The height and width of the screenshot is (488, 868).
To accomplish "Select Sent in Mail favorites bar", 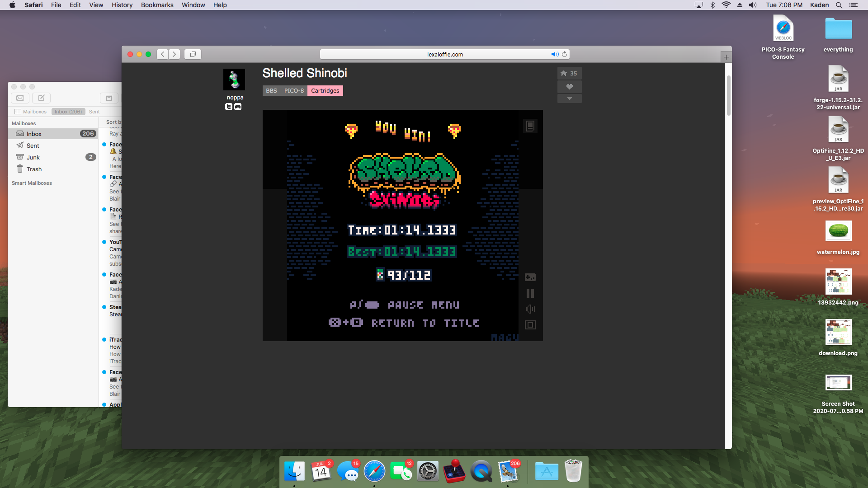I will click(94, 112).
